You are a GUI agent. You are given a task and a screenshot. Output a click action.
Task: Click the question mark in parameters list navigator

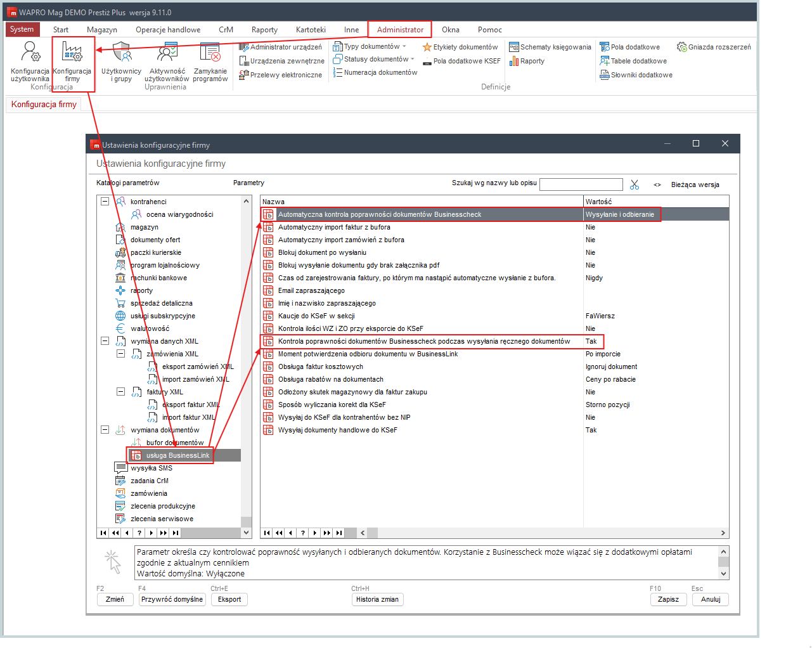[x=303, y=533]
